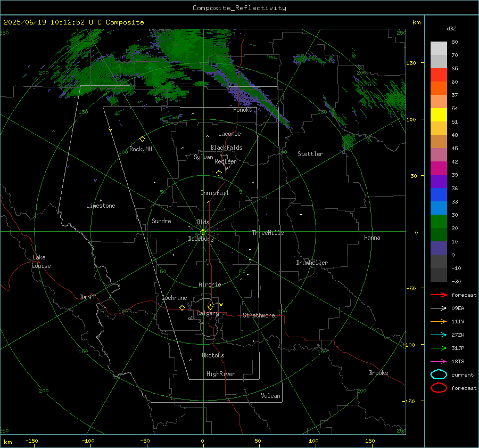Click the Sundre city label
Image resolution: width=479 pixels, height=448 pixels.
tap(161, 221)
